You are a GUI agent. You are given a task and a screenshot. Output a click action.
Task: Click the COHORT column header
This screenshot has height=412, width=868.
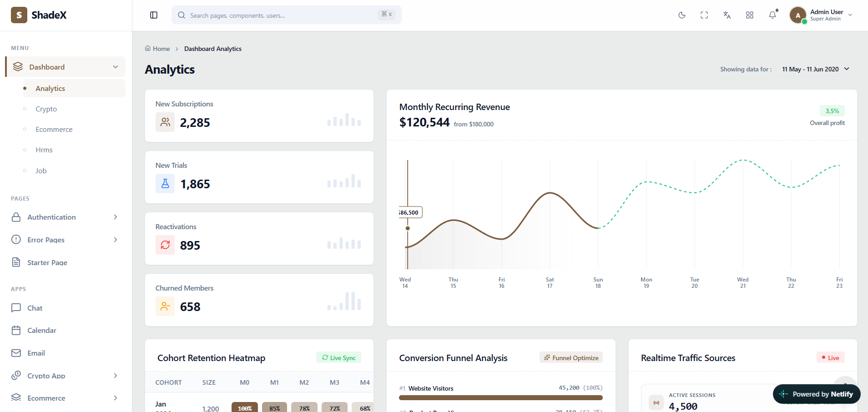coord(168,382)
